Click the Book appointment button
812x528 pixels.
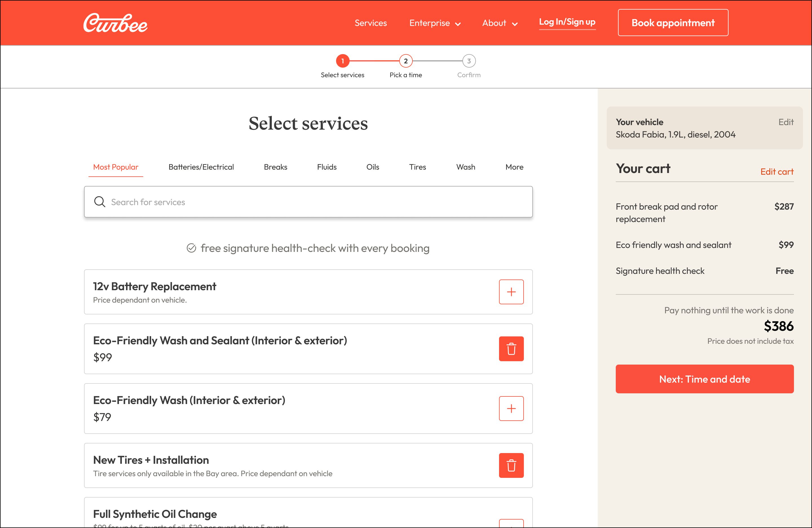point(673,23)
